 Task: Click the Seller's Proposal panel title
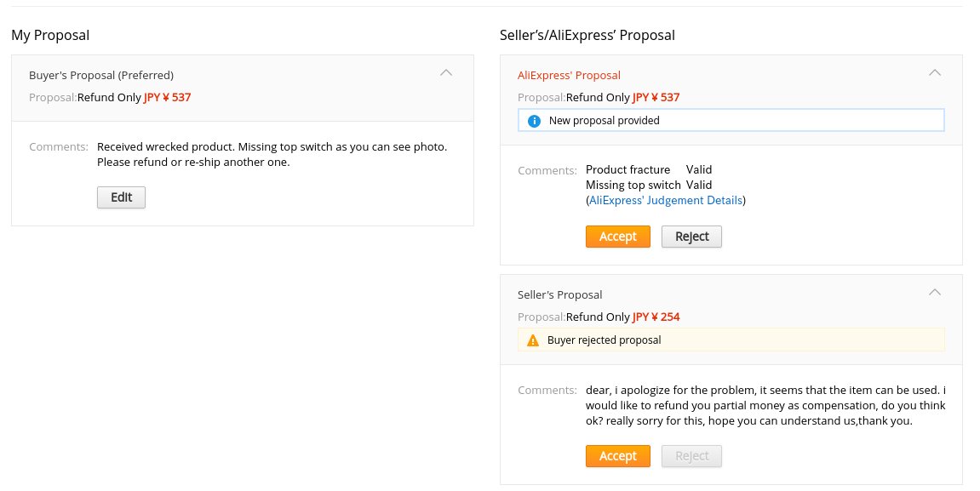pos(559,294)
